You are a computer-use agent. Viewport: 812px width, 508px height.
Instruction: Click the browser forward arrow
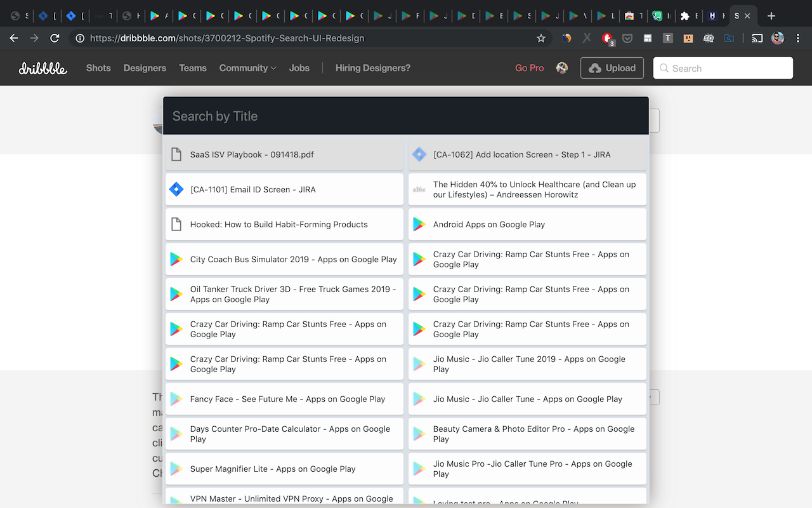[x=34, y=38]
